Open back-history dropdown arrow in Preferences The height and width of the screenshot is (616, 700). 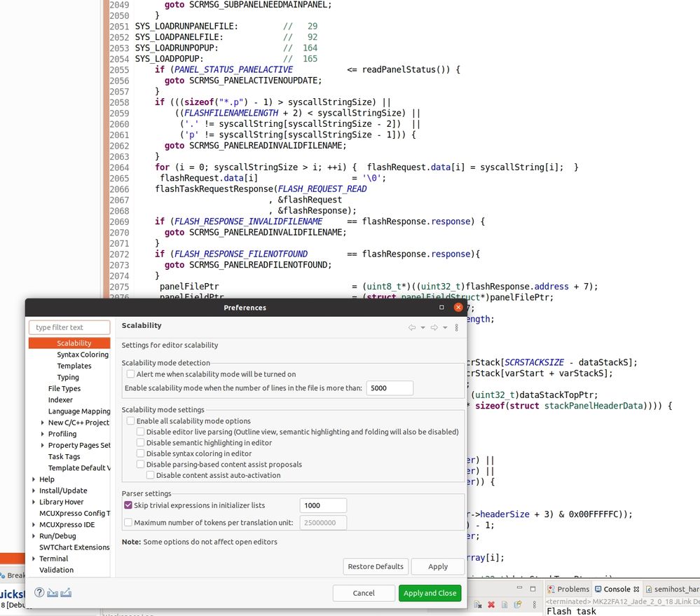[423, 328]
